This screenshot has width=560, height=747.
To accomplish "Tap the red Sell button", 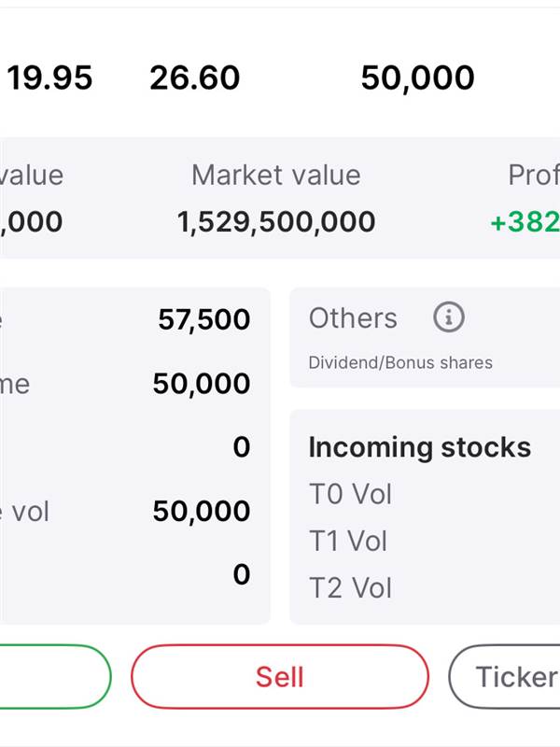I will (279, 676).
